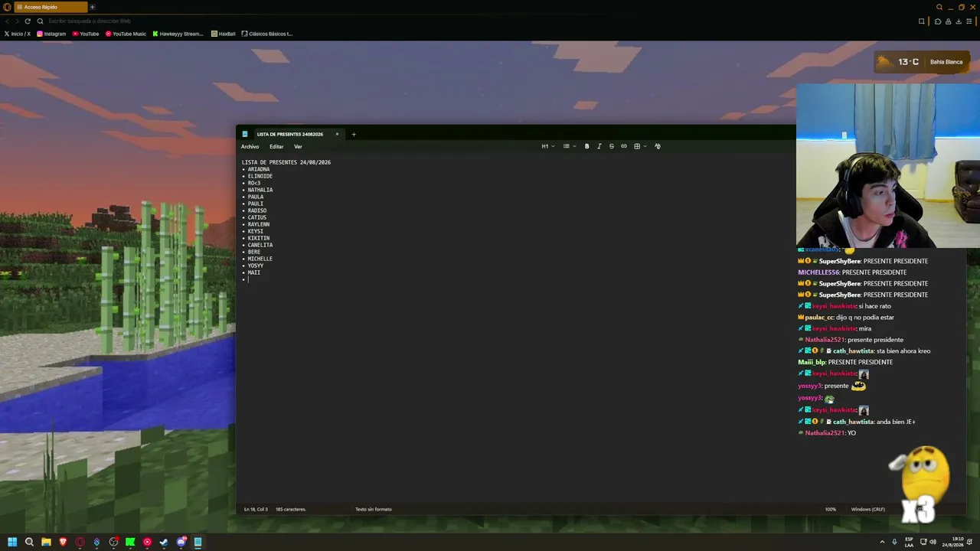Open Steam from the taskbar
This screenshot has width=980, height=551.
[164, 542]
